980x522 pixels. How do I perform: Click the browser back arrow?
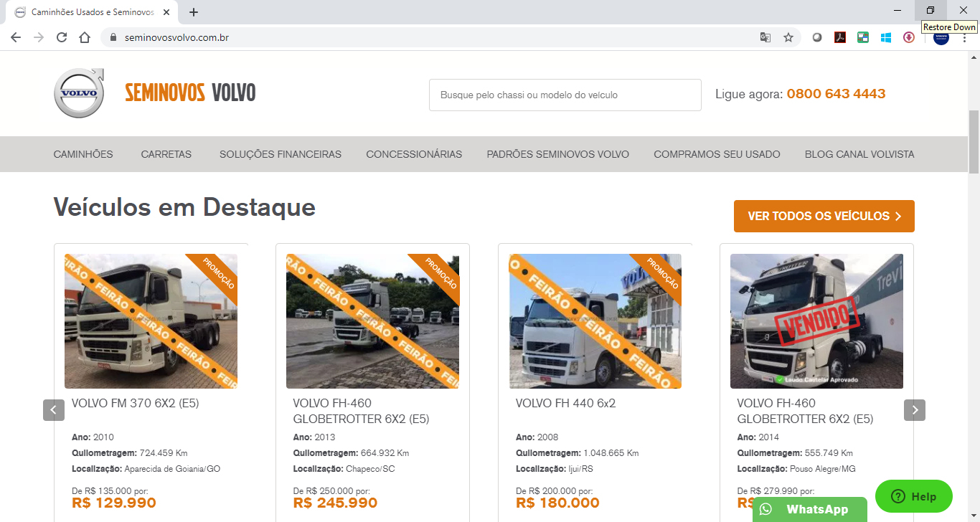(16, 37)
